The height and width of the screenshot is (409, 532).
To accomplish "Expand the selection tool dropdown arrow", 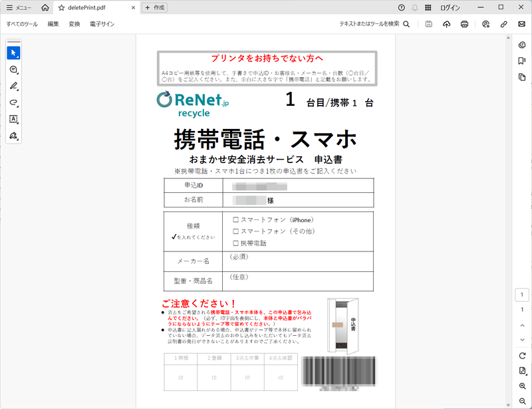I will click(x=18, y=57).
